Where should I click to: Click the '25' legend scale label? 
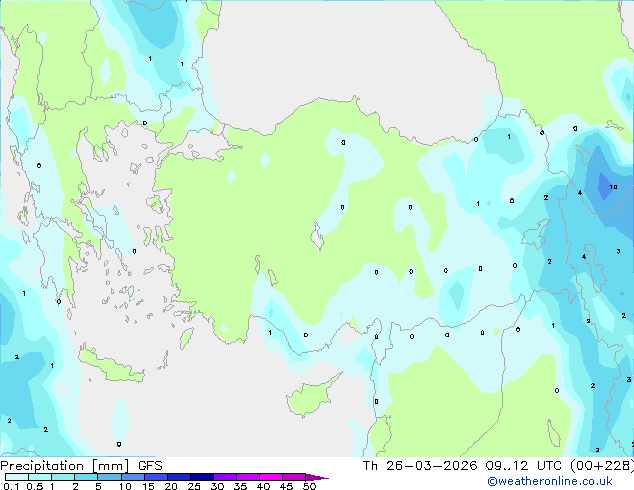click(194, 486)
